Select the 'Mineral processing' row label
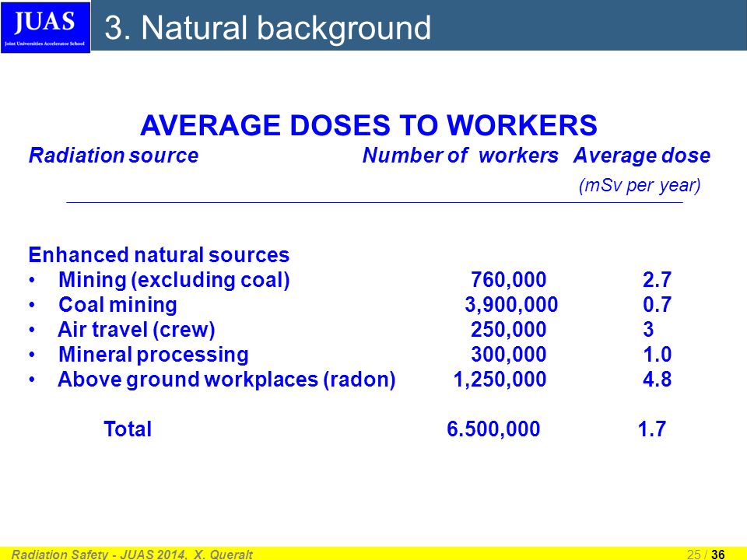The width and height of the screenshot is (747, 560). coord(153,355)
